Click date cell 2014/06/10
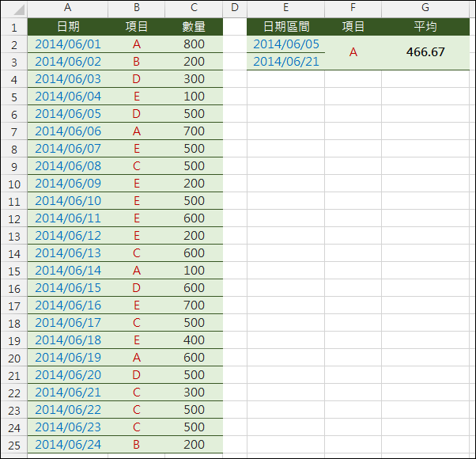The width and height of the screenshot is (476, 459). [x=68, y=201]
